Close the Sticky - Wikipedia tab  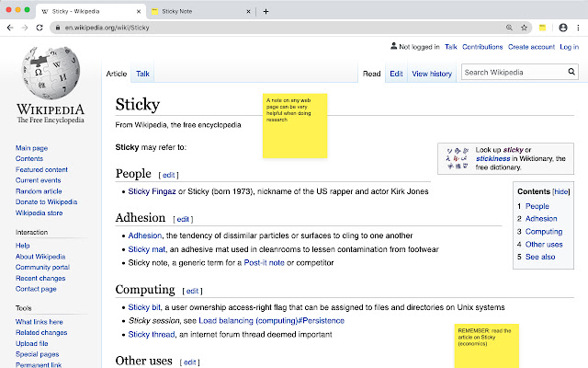(x=139, y=12)
